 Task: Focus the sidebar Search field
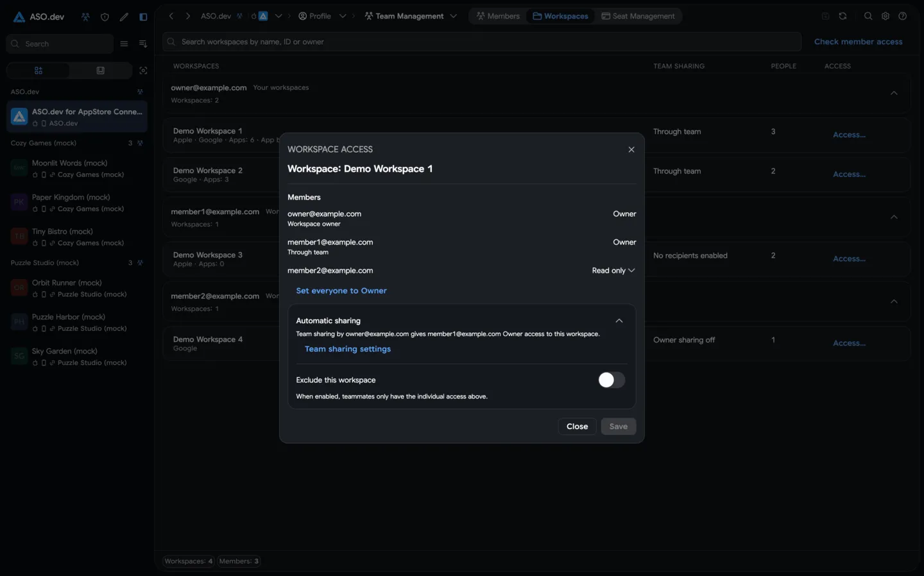pyautogui.click(x=60, y=44)
